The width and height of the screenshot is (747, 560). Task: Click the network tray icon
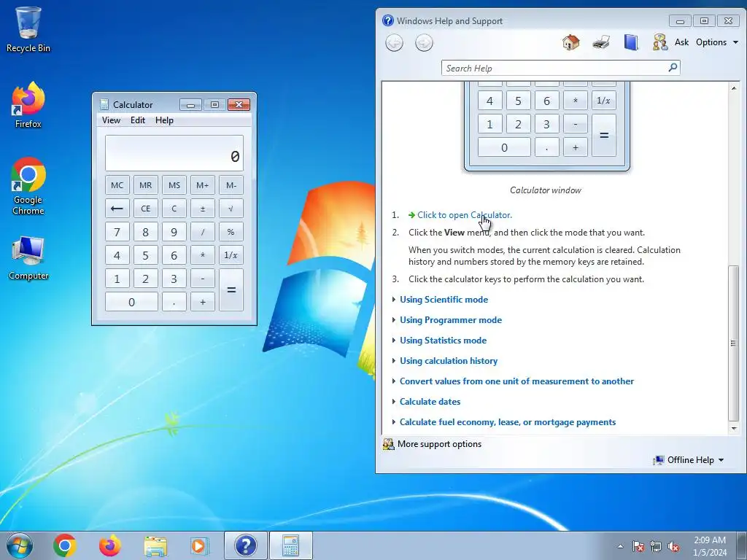pos(656,546)
